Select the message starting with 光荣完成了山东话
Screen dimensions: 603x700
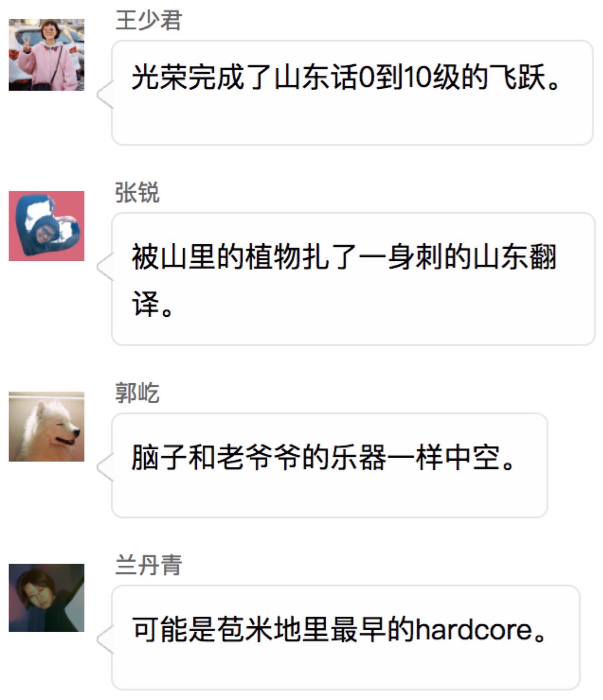352,93
